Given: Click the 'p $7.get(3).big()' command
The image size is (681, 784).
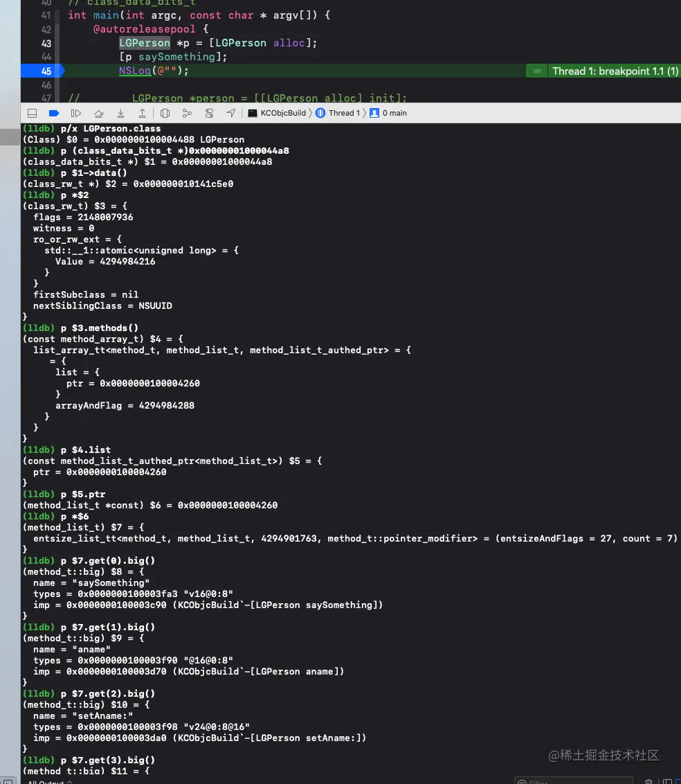Looking at the screenshot, I should pos(108,760).
